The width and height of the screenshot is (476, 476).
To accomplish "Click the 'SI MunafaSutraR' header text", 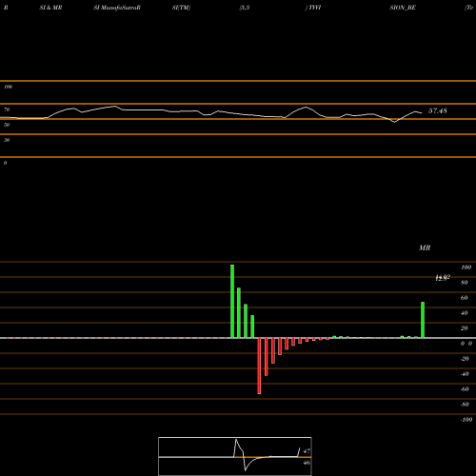I will point(117,8).
